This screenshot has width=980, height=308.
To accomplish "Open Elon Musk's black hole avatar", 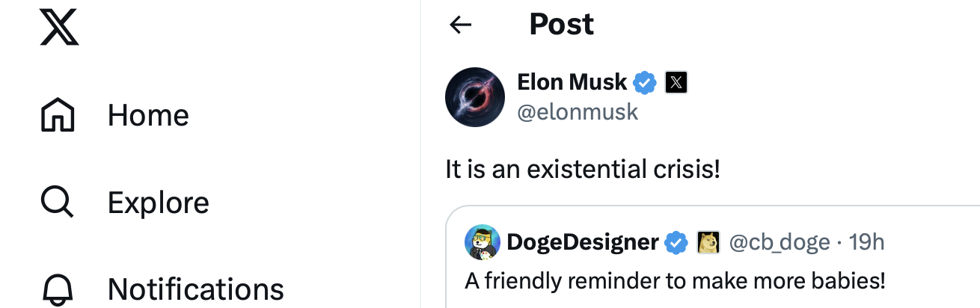I will click(476, 97).
